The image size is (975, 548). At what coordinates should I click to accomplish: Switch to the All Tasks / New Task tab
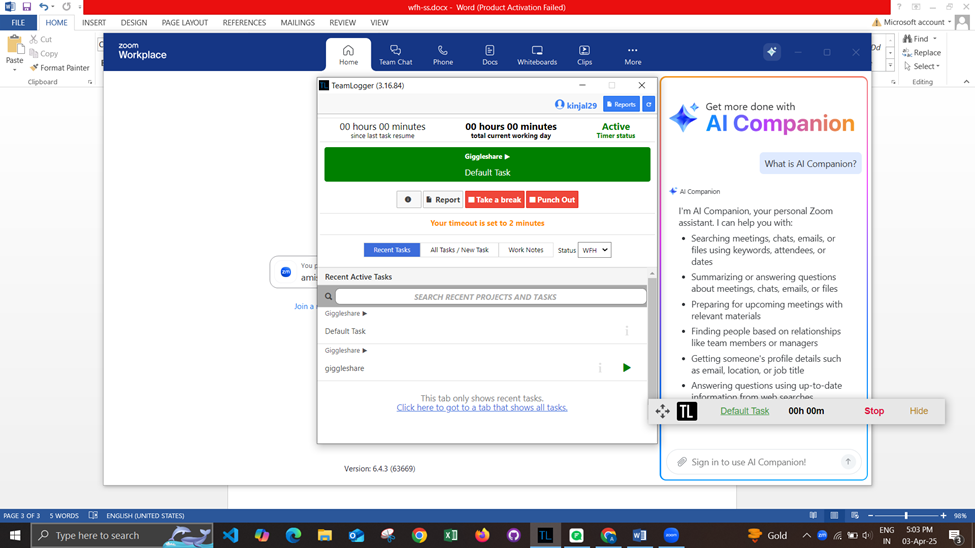point(460,250)
